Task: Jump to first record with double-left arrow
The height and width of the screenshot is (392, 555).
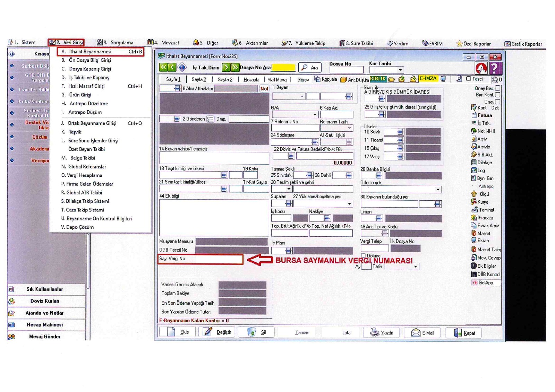Action: [163, 67]
